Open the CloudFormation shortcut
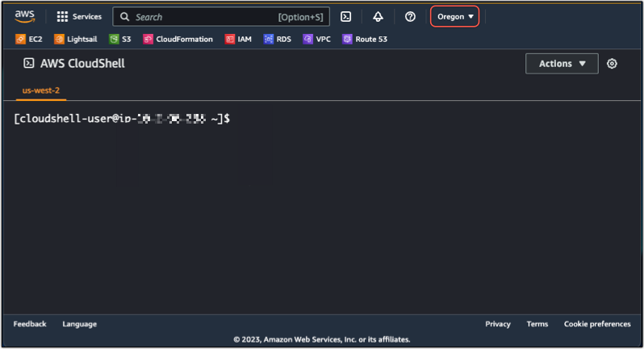 click(x=178, y=39)
